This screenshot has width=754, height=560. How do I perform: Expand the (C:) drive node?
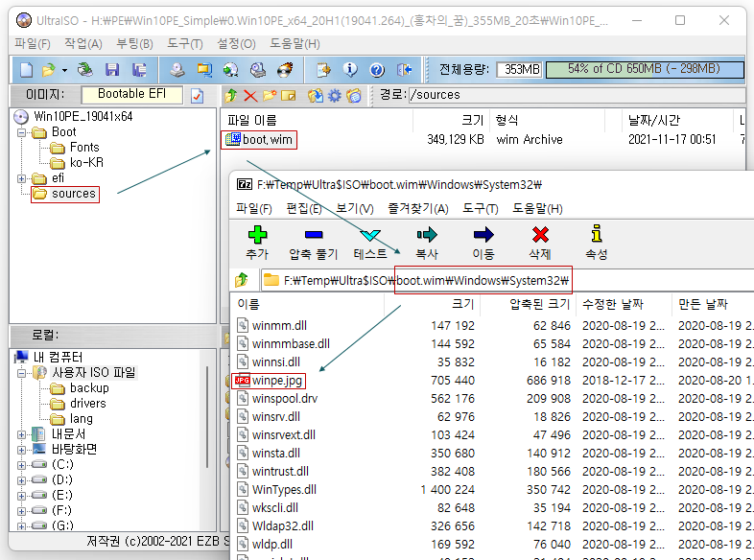22,465
